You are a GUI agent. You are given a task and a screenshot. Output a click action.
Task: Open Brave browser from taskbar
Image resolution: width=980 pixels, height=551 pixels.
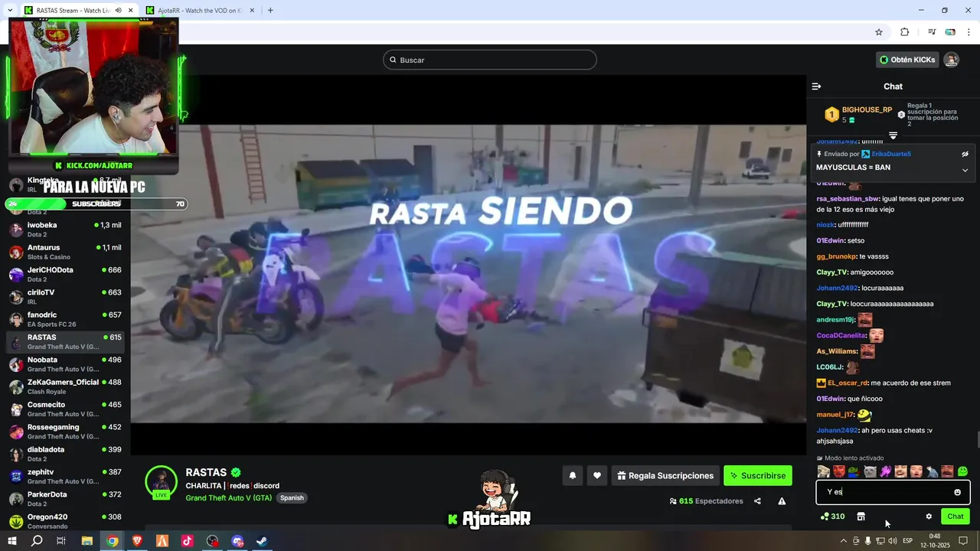click(x=137, y=540)
